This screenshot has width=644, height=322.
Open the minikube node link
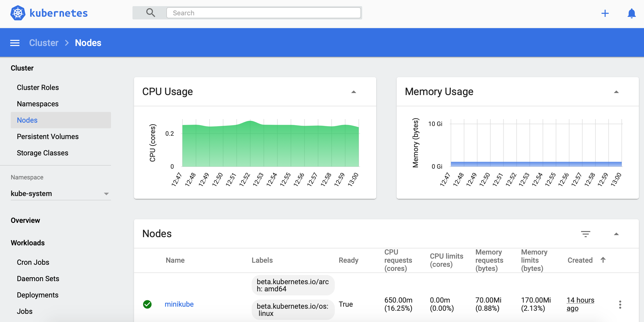[x=179, y=304]
